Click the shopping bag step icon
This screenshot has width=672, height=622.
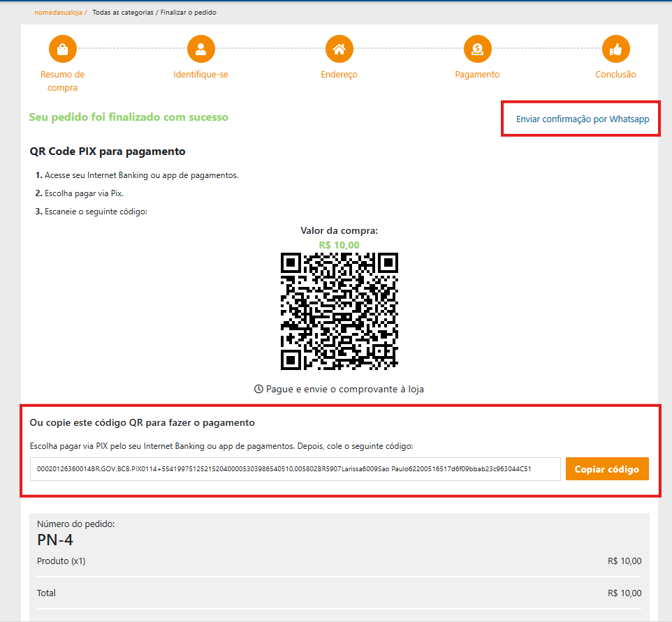[x=63, y=49]
